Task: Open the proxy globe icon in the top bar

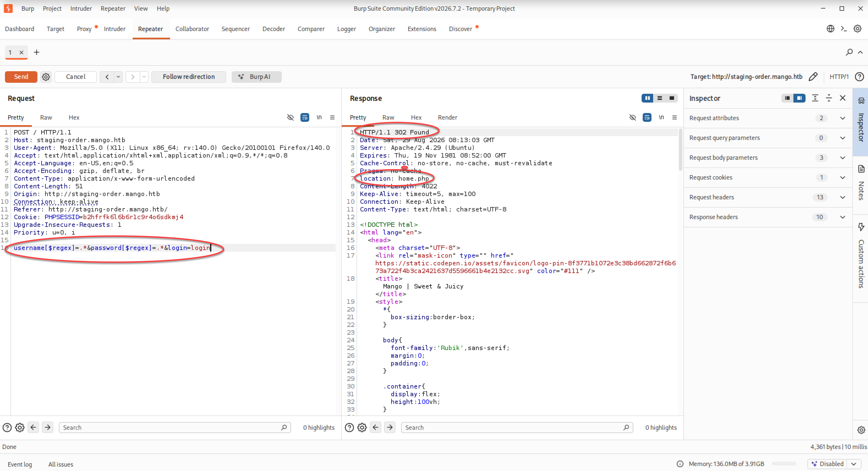Action: tap(830, 29)
